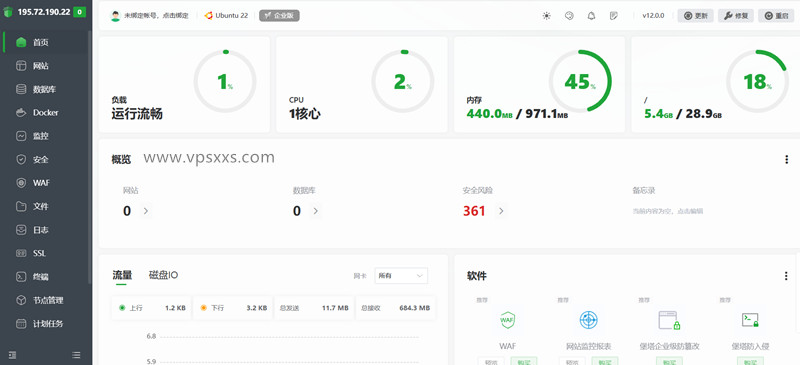This screenshot has width=800, height=365.
Task: Click the v12.0.0 version label
Action: pos(653,16)
